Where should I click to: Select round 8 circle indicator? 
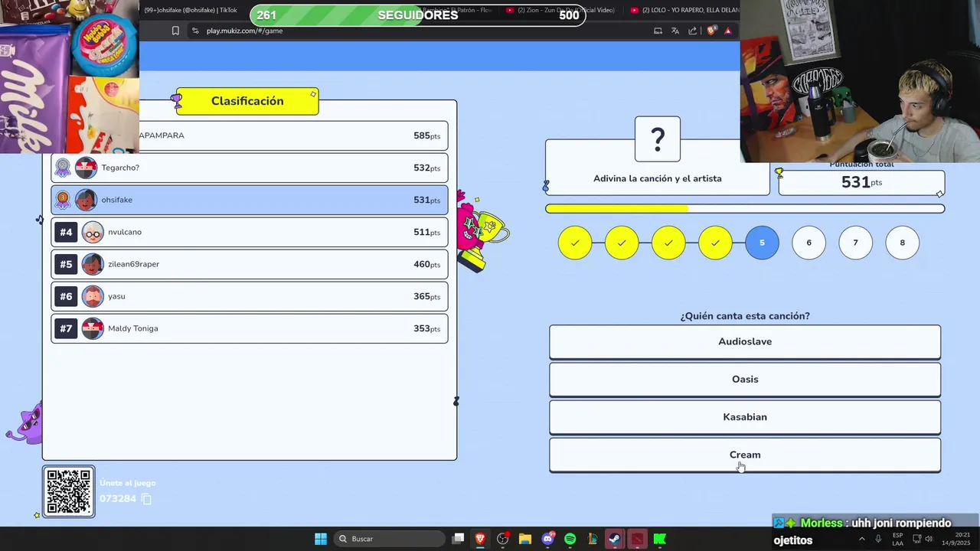[902, 243]
